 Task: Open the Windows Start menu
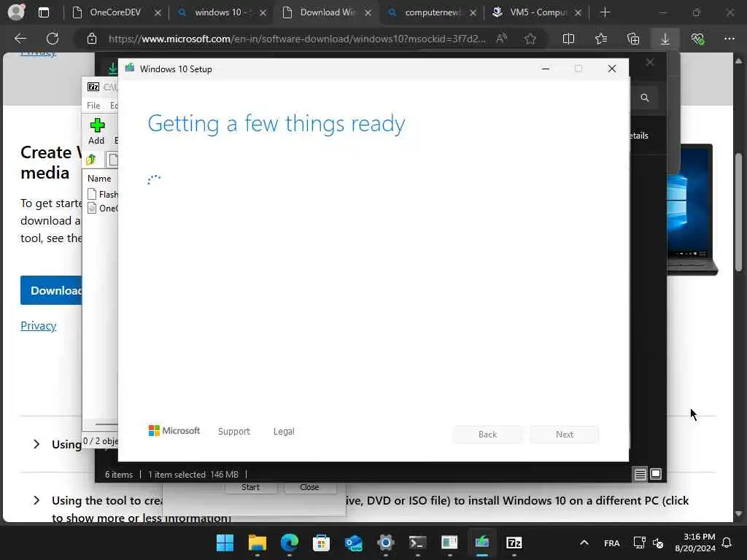[x=225, y=542]
